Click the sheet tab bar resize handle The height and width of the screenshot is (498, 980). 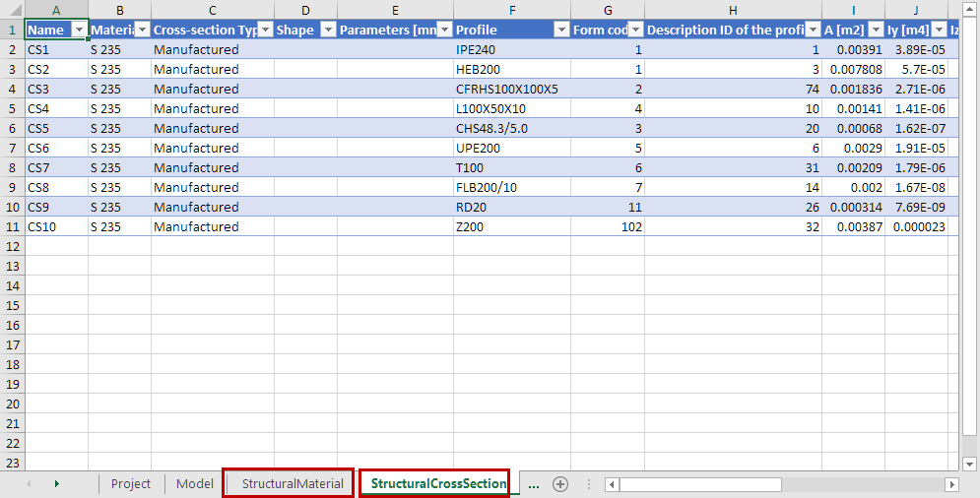[x=589, y=484]
